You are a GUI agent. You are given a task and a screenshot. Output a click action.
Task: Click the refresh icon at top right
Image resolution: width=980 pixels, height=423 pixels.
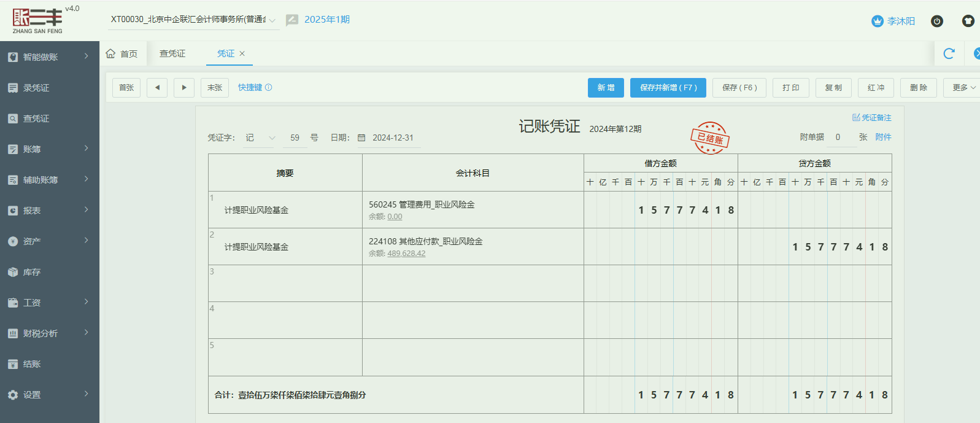pyautogui.click(x=949, y=53)
